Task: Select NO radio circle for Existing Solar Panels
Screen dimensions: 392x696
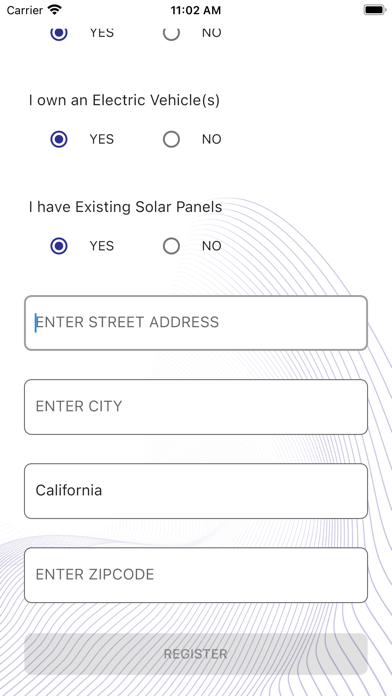Action: pyautogui.click(x=171, y=246)
